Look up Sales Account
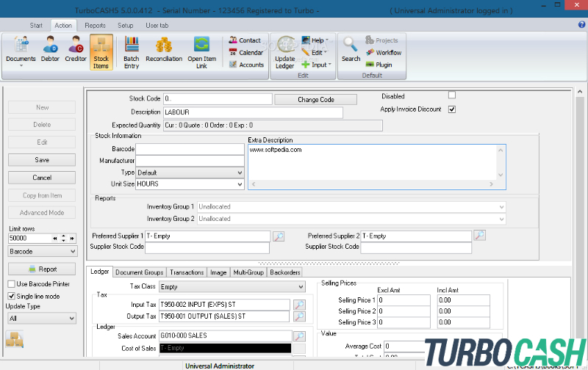This screenshot has height=370, width=588. (299, 336)
